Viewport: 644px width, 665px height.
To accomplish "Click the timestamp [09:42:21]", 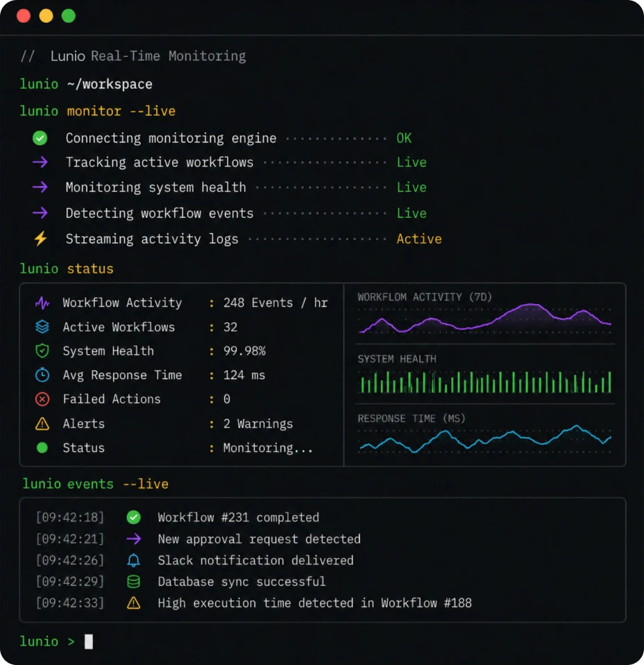I will (x=70, y=539).
